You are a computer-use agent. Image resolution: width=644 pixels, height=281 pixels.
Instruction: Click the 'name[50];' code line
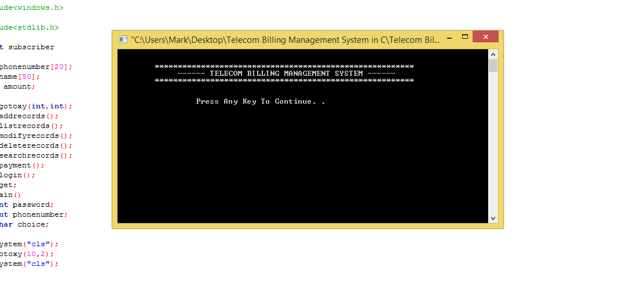point(20,77)
